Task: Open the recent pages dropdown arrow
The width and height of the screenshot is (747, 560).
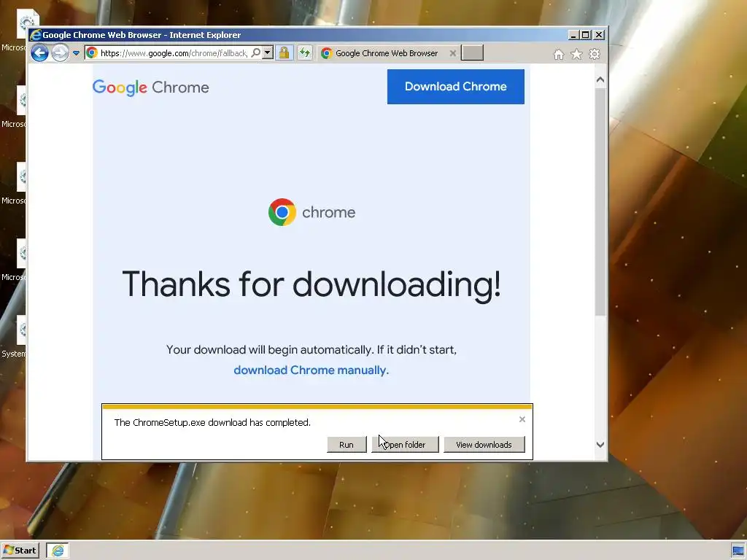Action: coord(76,53)
